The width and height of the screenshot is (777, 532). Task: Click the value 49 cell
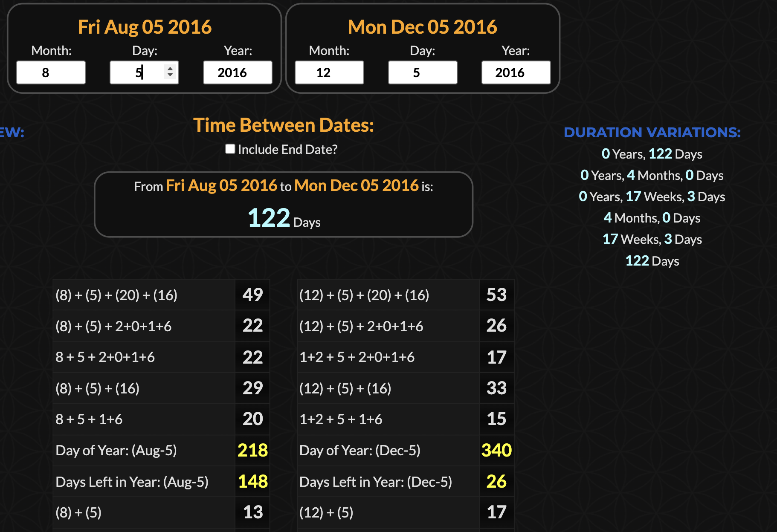click(x=252, y=295)
